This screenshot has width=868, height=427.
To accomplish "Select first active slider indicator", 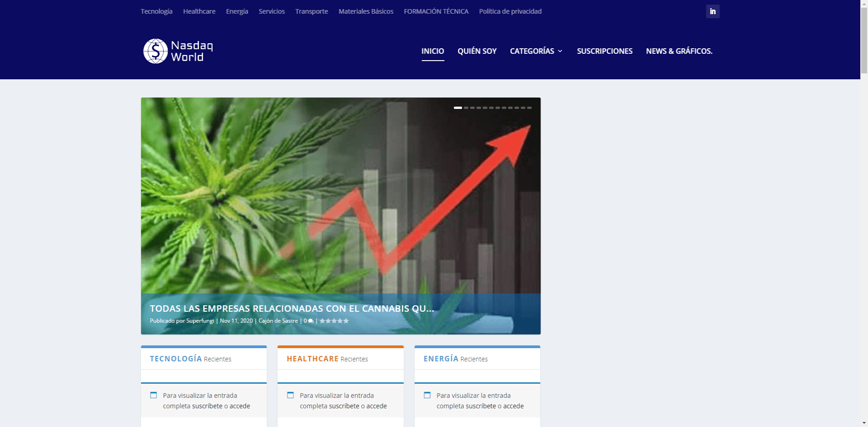I will [x=458, y=108].
